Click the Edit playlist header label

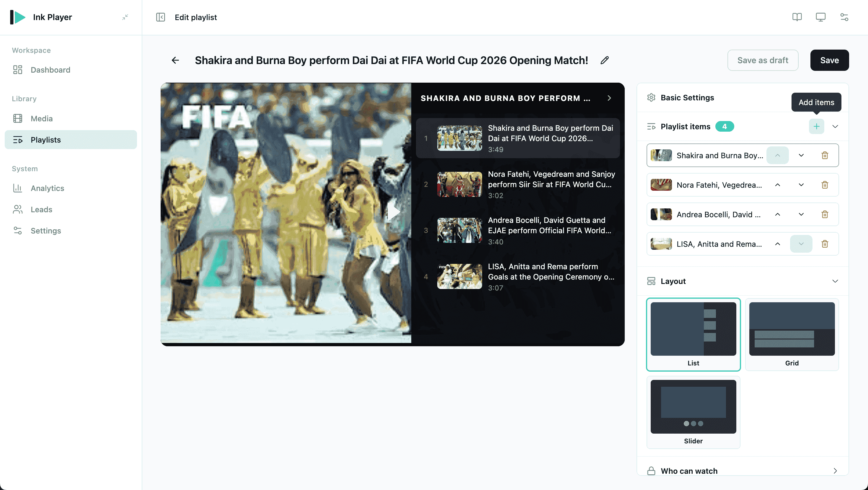[x=196, y=17]
